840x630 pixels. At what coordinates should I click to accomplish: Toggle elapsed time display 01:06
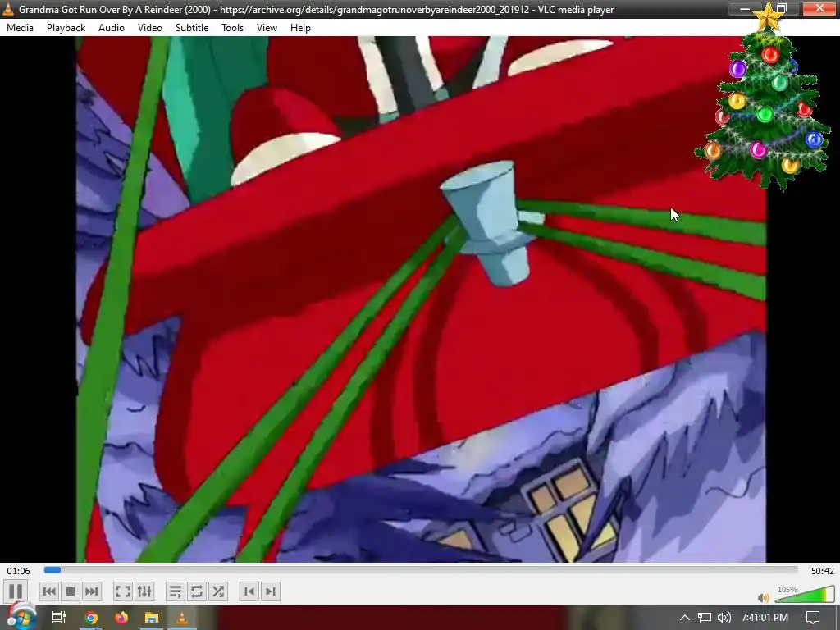tap(18, 571)
